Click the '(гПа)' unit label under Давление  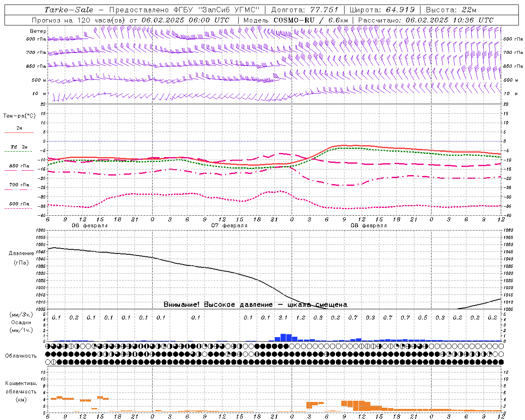click(21, 262)
